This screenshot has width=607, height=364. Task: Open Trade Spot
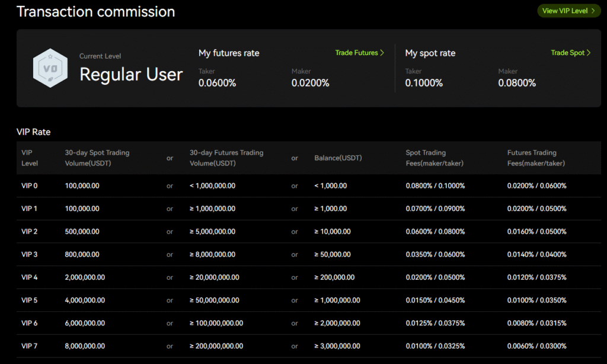pyautogui.click(x=567, y=53)
